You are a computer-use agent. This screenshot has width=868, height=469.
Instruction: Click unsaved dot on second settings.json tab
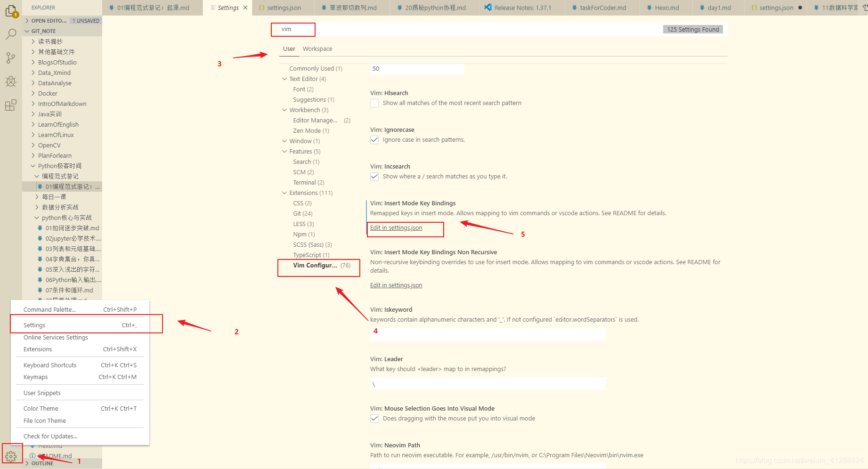point(800,8)
